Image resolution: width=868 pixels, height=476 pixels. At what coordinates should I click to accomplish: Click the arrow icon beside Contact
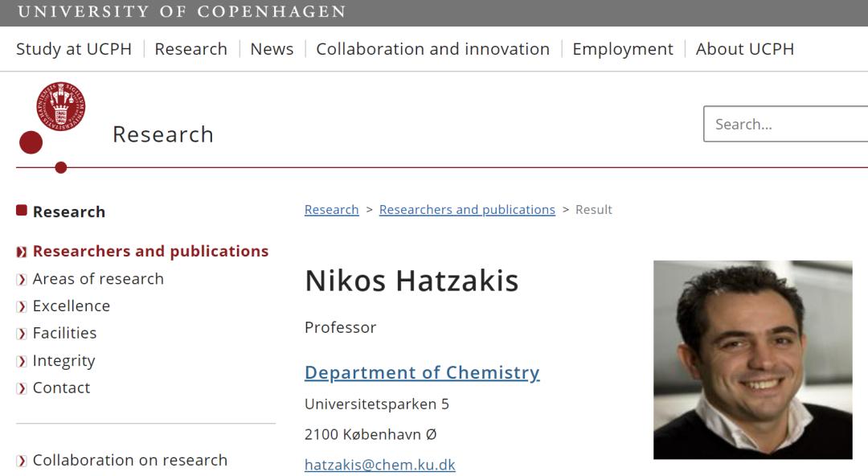pos(22,389)
